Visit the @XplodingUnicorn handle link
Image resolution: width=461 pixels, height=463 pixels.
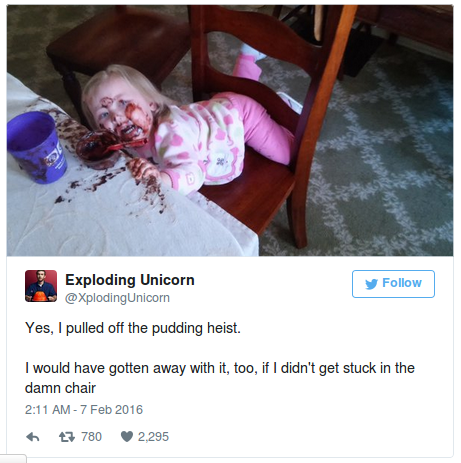[117, 298]
